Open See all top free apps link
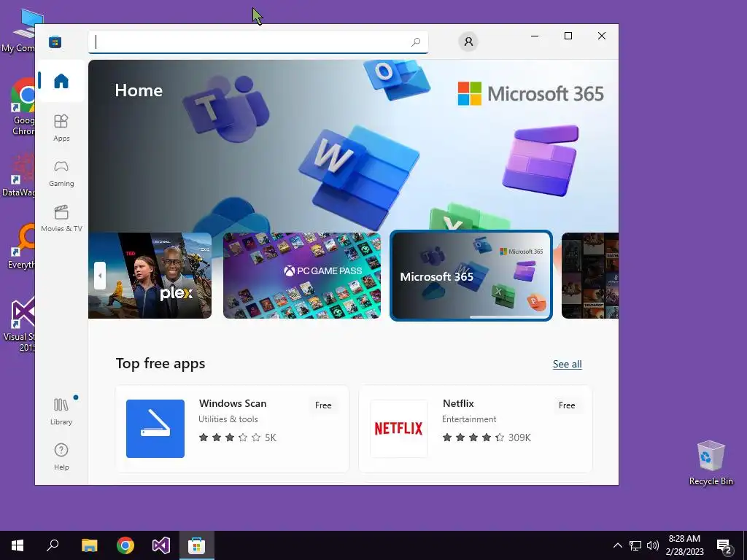747x560 pixels. point(567,365)
